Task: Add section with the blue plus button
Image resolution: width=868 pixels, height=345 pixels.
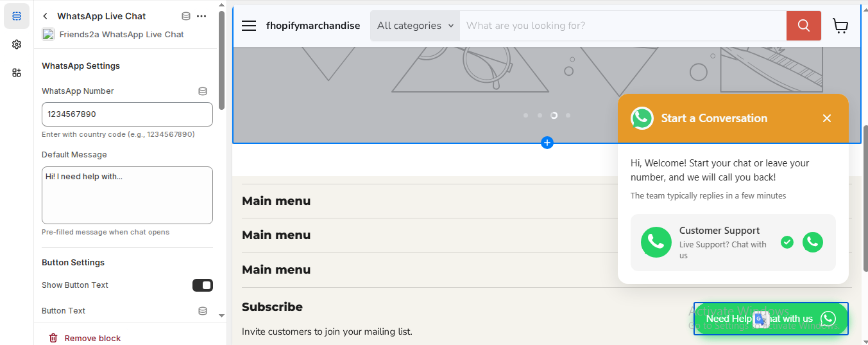Action: pyautogui.click(x=547, y=143)
